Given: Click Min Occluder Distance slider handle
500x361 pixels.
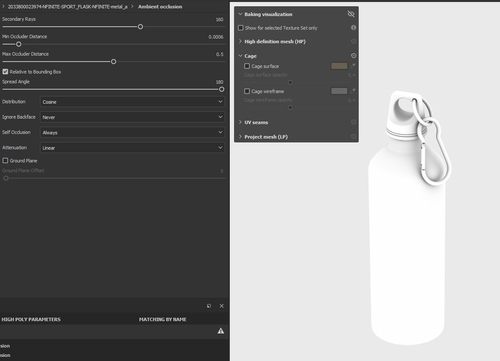Looking at the screenshot, I should point(19,44).
